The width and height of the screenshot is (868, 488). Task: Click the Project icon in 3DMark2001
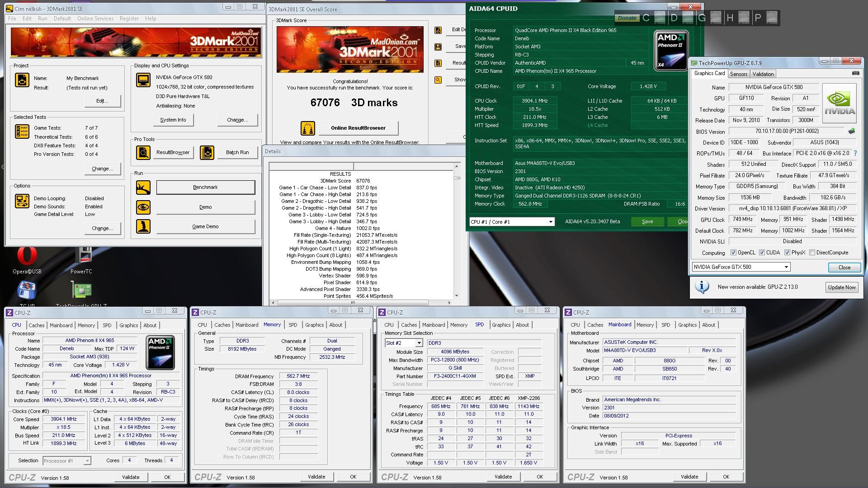(22, 80)
